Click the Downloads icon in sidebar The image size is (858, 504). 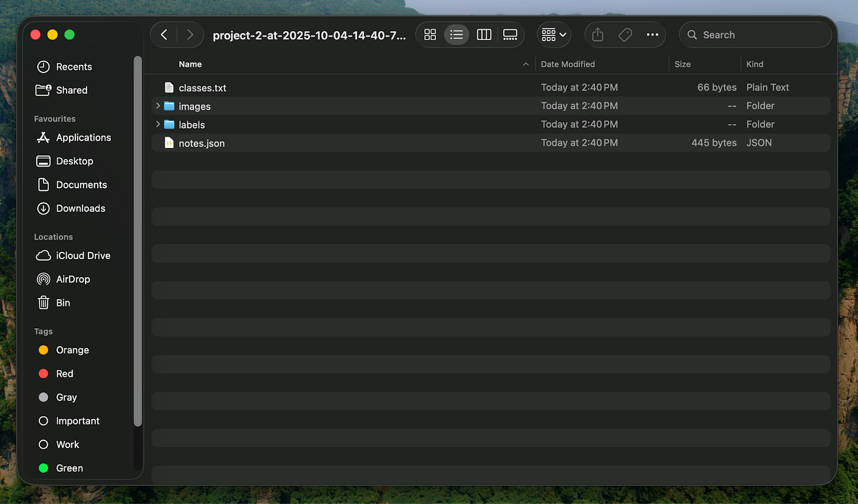point(43,208)
